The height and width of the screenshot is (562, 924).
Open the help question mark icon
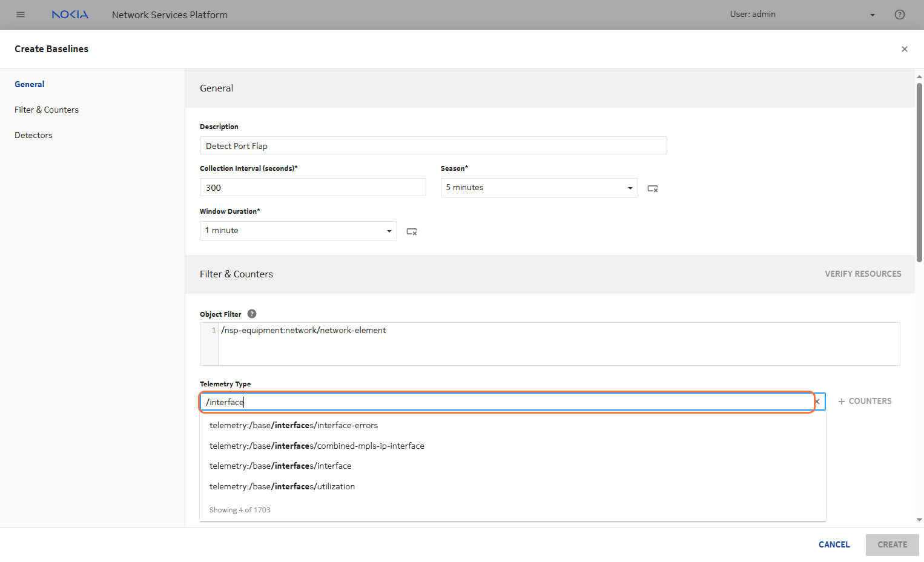coord(899,15)
